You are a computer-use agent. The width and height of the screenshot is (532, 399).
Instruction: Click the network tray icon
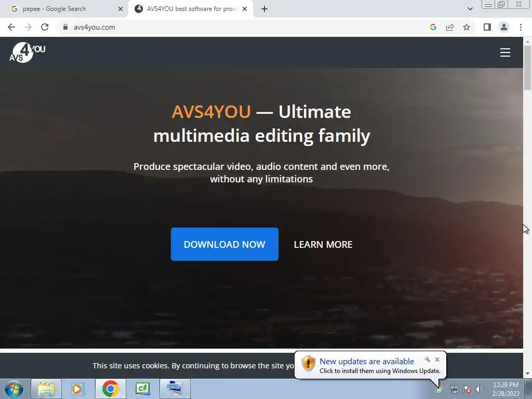[454, 389]
